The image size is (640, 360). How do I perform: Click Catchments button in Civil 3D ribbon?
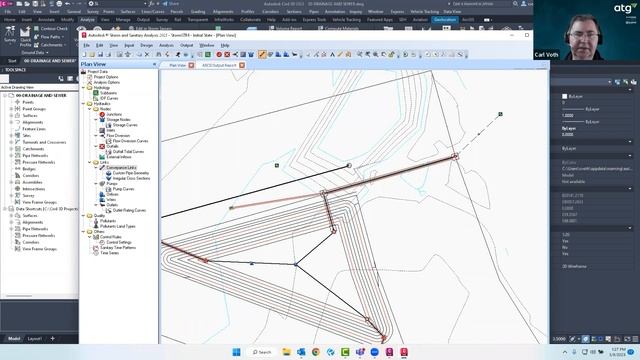pos(49,45)
